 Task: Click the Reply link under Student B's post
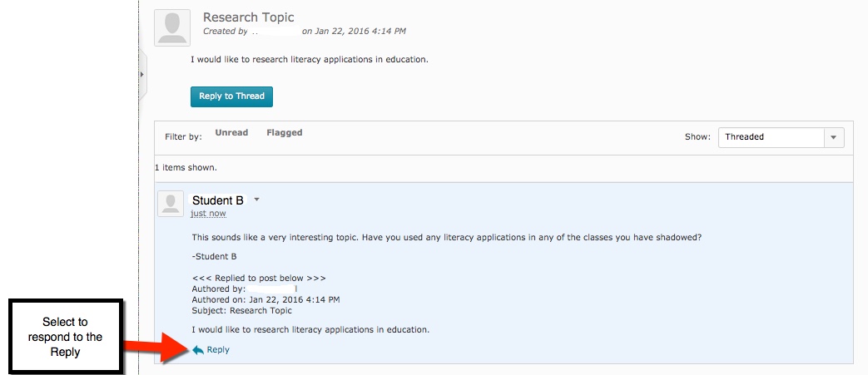[218, 350]
